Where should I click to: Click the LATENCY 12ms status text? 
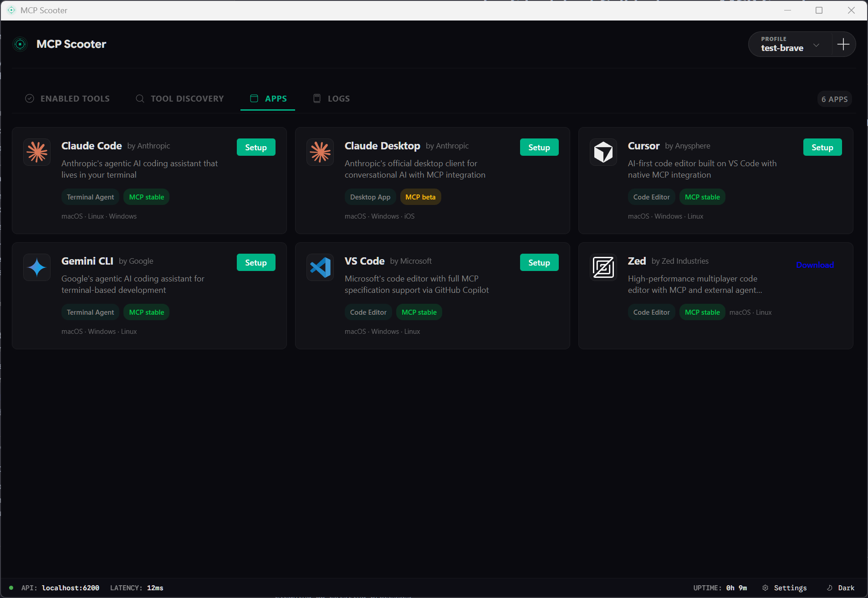click(x=137, y=588)
